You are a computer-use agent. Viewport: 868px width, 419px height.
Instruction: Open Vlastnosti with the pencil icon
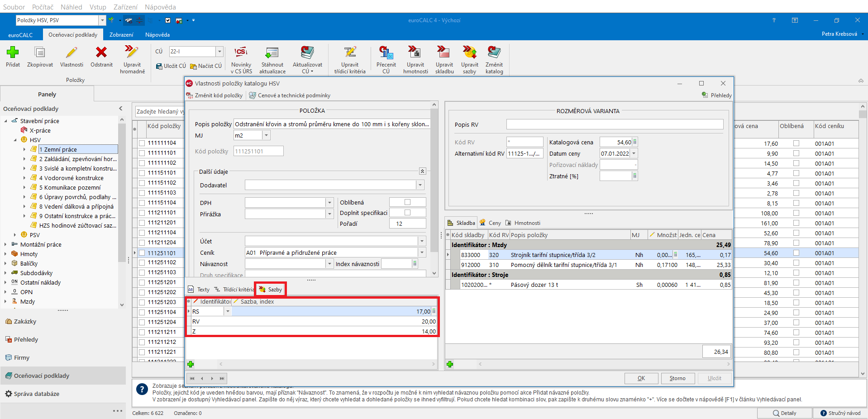pyautogui.click(x=72, y=52)
